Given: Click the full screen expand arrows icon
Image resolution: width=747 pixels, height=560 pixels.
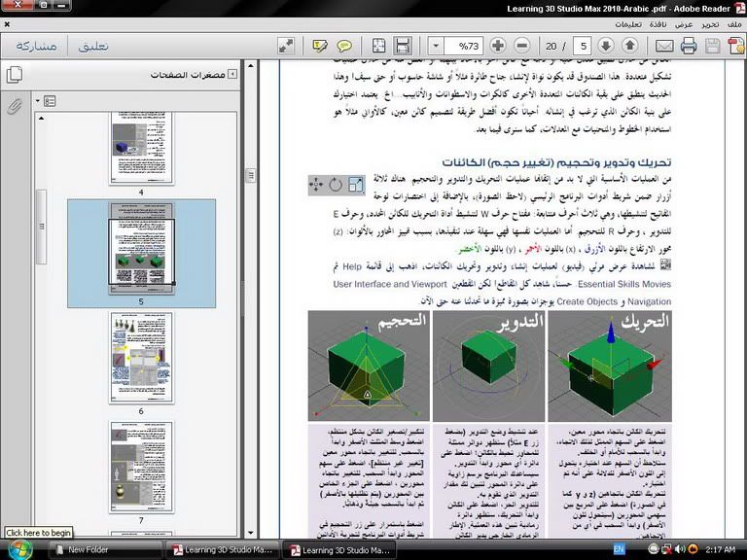Looking at the screenshot, I should (286, 46).
